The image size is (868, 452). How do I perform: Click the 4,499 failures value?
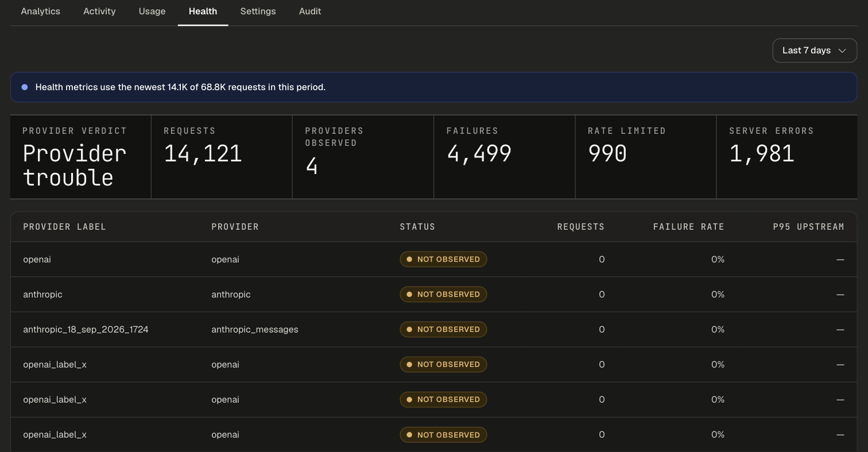coord(479,153)
